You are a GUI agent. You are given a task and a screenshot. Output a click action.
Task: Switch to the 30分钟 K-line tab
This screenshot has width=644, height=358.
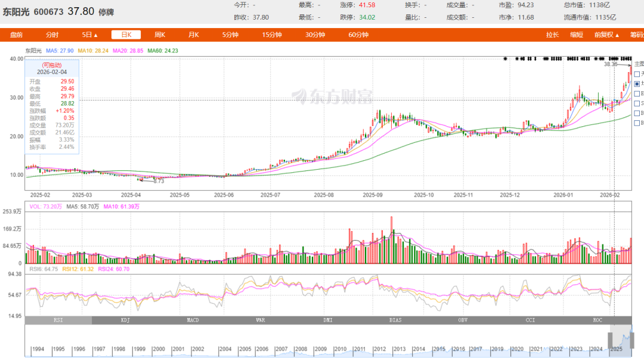pyautogui.click(x=315, y=35)
